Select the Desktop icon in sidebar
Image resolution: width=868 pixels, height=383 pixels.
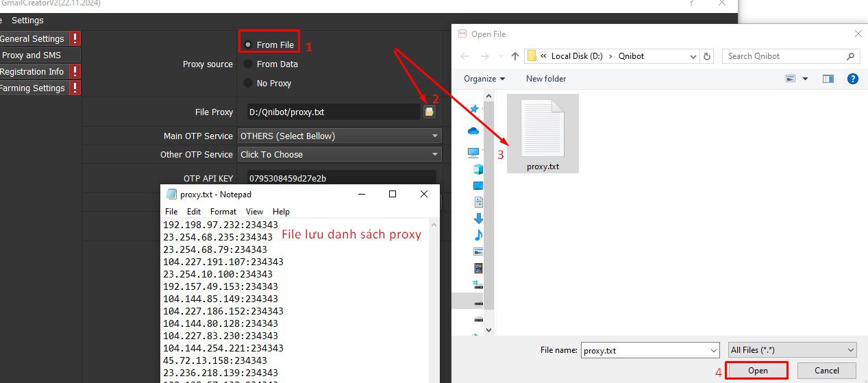[x=478, y=186]
